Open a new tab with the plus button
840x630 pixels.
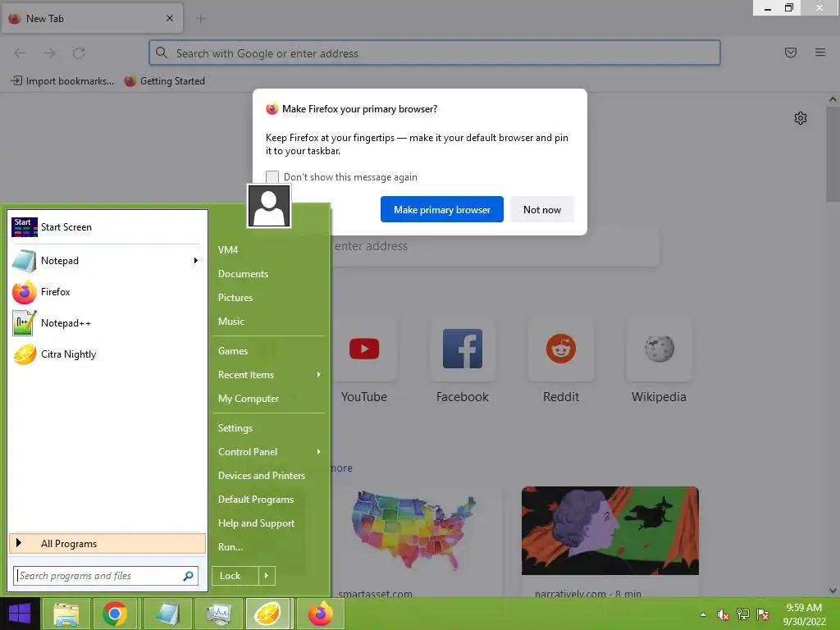(x=201, y=19)
